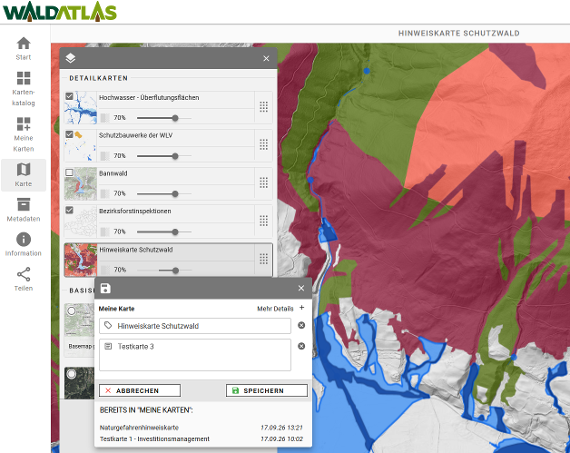Toggle the Bezirksforstinspektionen layer checkbox
570x453 pixels.
(x=69, y=210)
